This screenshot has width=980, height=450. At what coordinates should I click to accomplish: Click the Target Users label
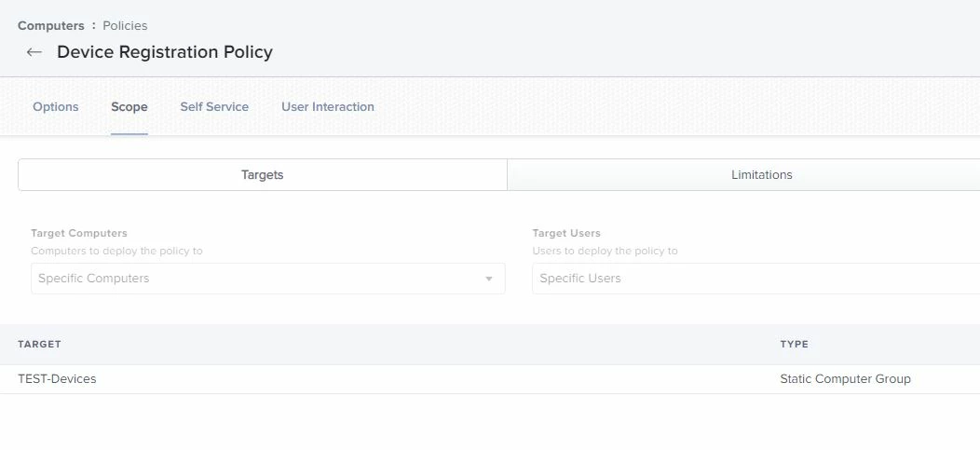point(566,233)
